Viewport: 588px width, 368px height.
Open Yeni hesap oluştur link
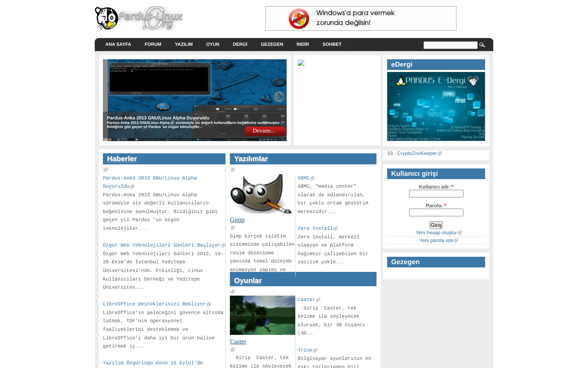(436, 233)
